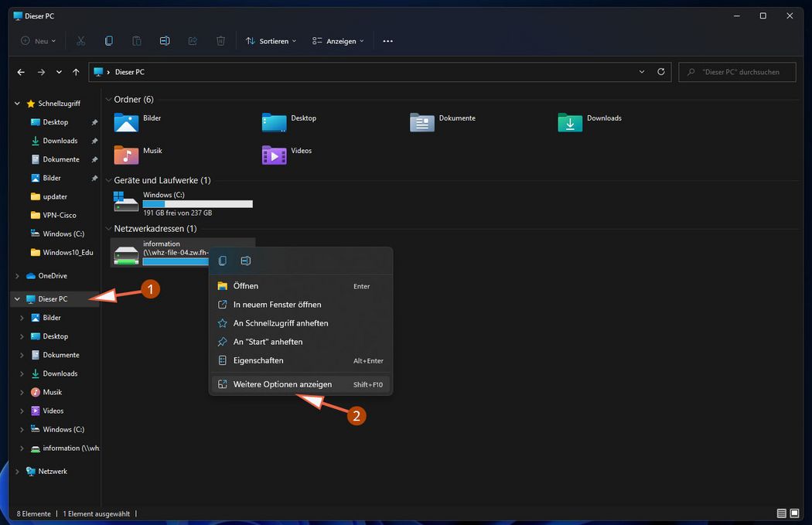This screenshot has width=812, height=525.
Task: Open the VPN-Cisco folder in sidebar
Action: (59, 216)
